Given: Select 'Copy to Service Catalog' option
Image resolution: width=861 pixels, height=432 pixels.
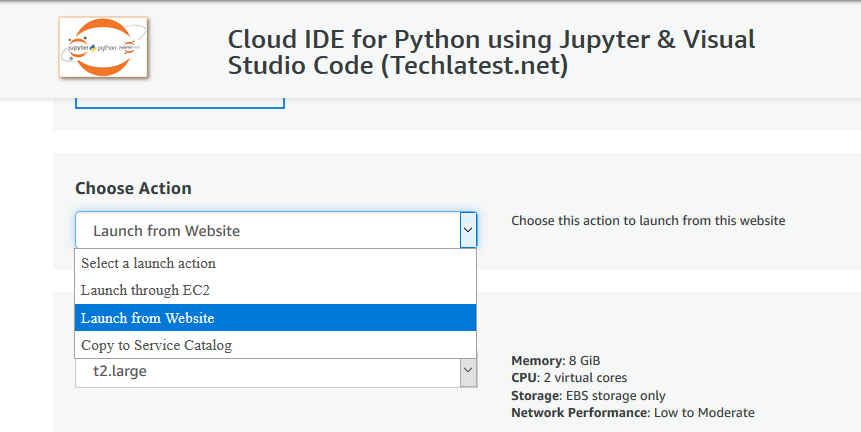Looking at the screenshot, I should point(275,345).
